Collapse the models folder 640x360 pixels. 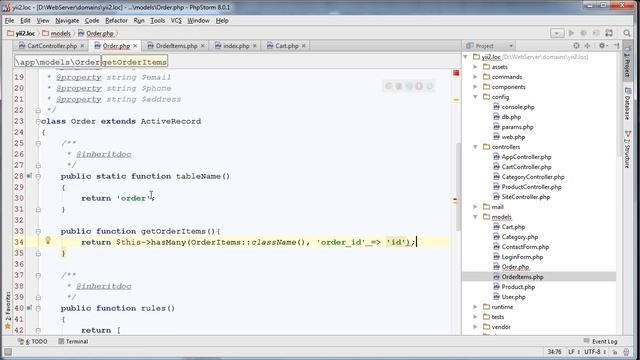476,217
